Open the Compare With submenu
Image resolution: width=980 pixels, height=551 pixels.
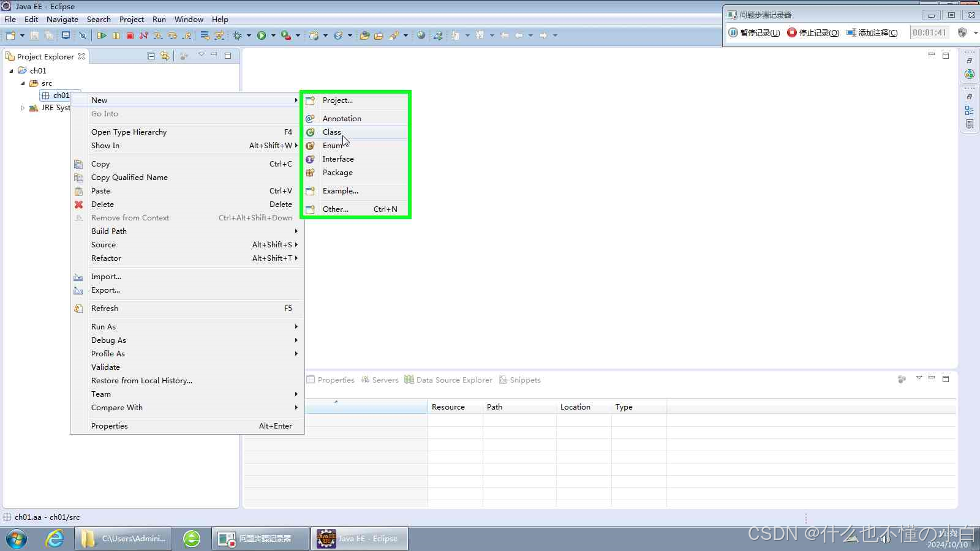pos(187,408)
